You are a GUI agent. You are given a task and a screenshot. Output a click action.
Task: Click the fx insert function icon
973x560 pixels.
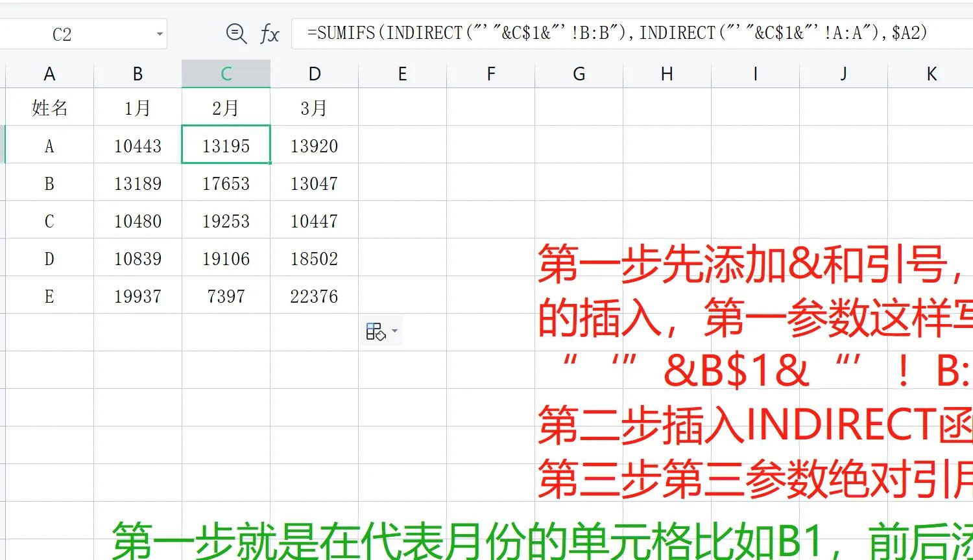tap(271, 34)
